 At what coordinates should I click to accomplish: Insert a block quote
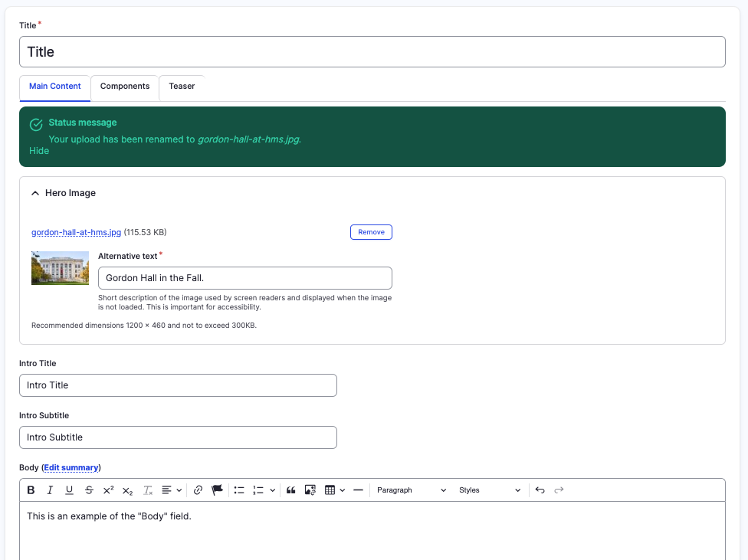point(291,490)
